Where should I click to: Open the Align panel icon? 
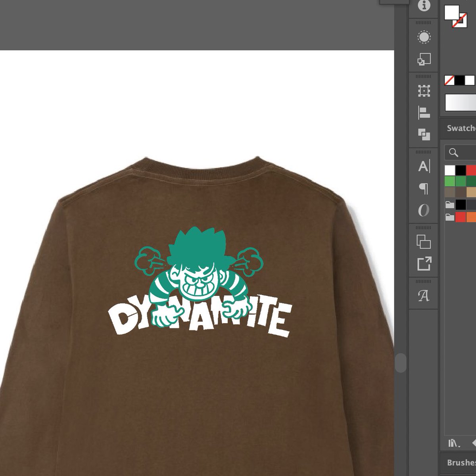coord(424,113)
